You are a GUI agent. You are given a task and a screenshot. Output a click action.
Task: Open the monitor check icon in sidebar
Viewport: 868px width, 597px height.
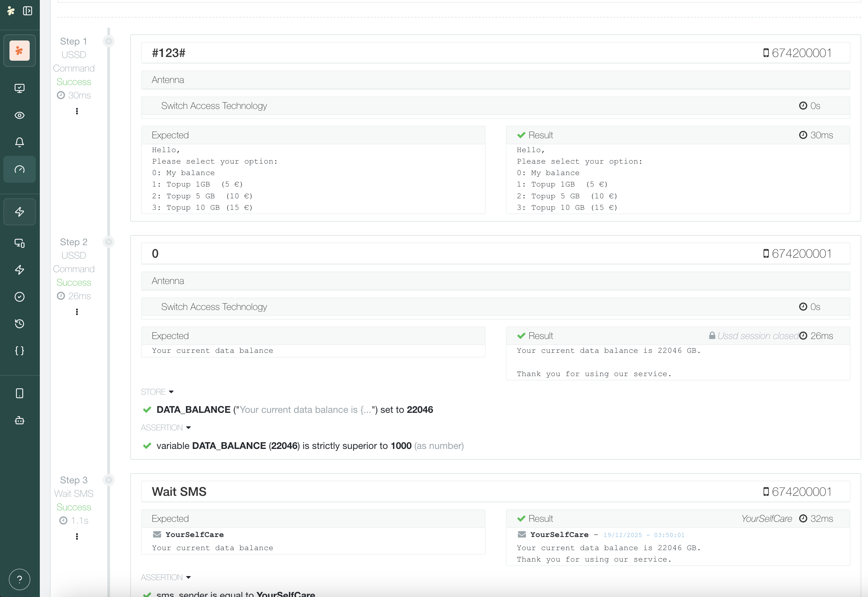pos(20,88)
